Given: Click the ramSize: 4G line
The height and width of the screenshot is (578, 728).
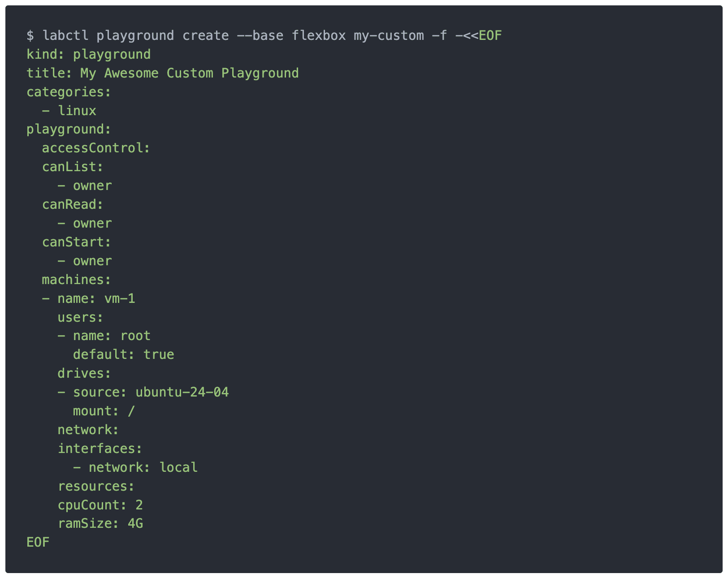Looking at the screenshot, I should pos(100,523).
